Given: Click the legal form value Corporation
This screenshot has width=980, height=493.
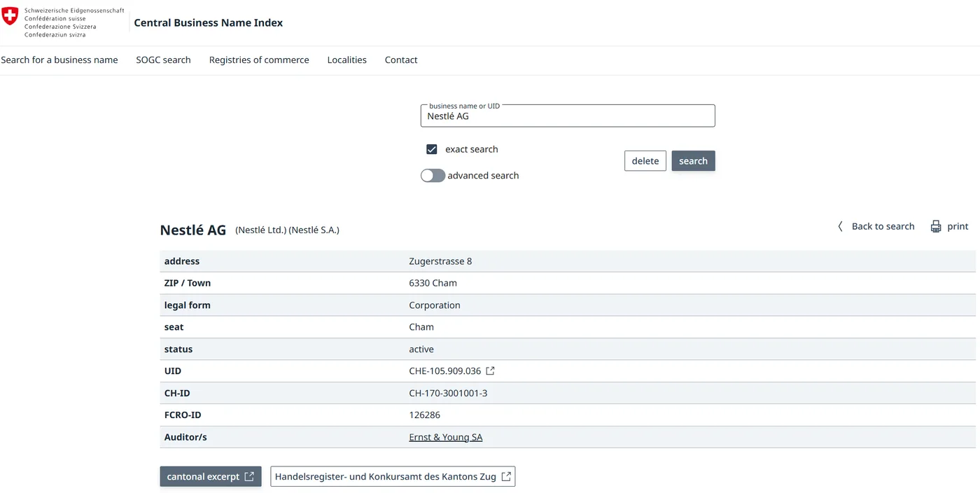Looking at the screenshot, I should (435, 305).
